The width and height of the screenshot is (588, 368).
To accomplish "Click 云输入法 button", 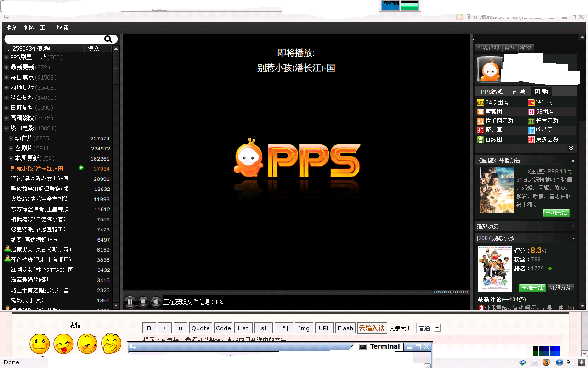I will click(372, 328).
